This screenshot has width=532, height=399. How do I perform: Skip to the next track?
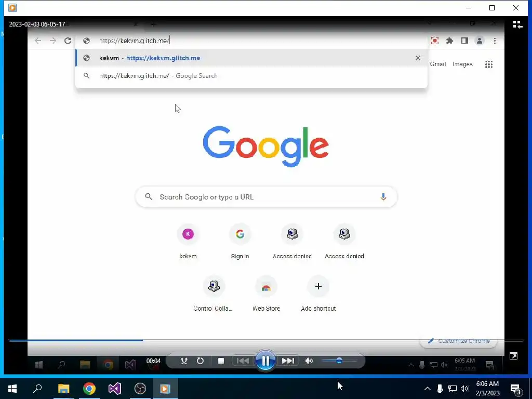[288, 361]
